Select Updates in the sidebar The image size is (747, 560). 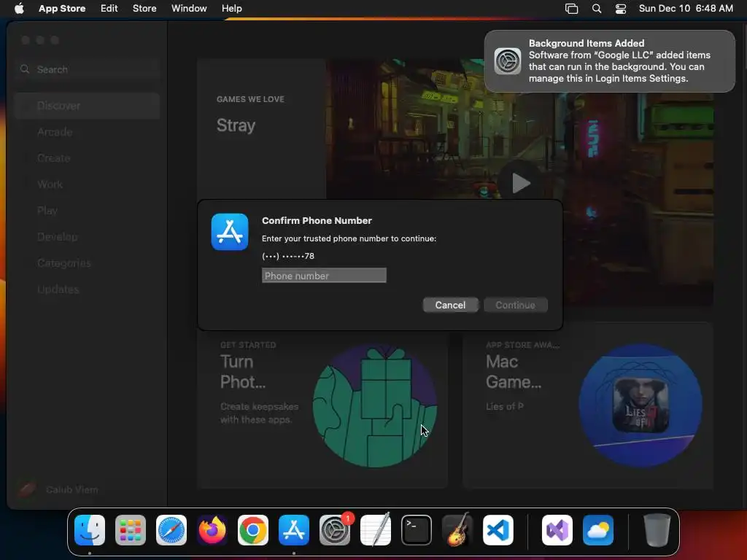tap(88, 289)
